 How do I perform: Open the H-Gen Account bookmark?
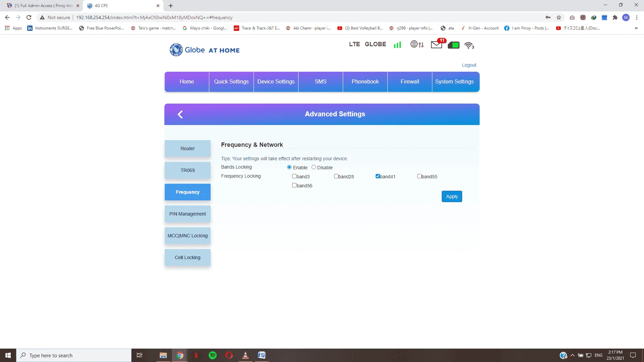pyautogui.click(x=480, y=28)
